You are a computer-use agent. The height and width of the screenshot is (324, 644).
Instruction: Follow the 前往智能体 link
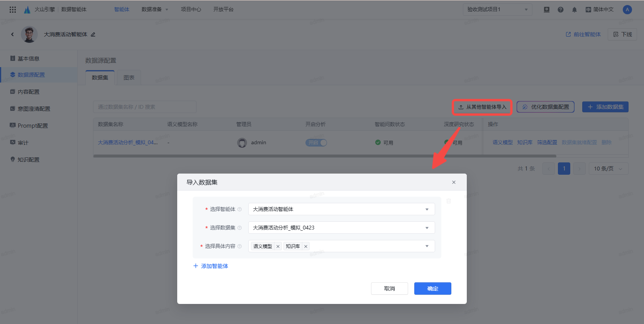click(x=583, y=34)
